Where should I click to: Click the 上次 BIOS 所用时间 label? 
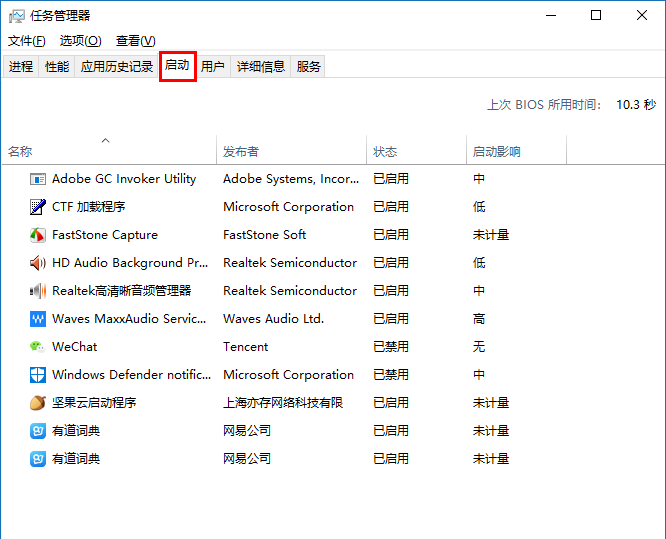(x=544, y=105)
